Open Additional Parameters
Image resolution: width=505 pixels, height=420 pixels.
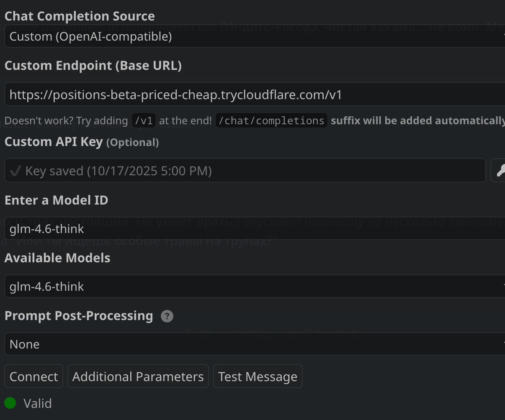(x=138, y=376)
